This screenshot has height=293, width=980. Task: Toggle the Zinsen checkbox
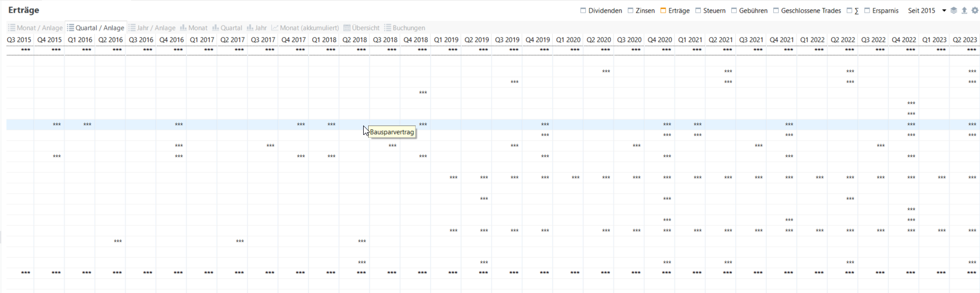(631, 11)
